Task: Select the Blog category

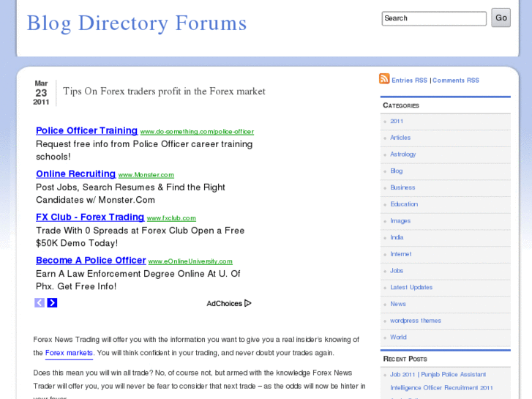Action: tap(397, 171)
